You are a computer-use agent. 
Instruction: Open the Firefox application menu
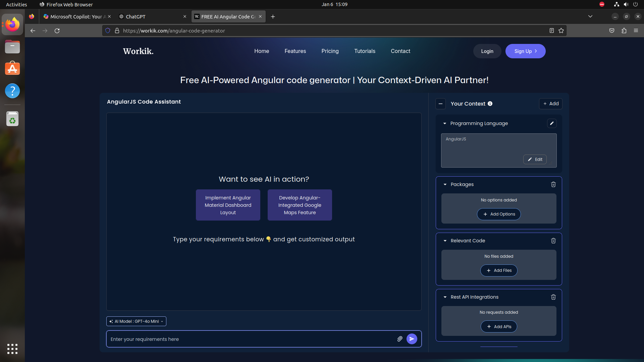click(636, 31)
